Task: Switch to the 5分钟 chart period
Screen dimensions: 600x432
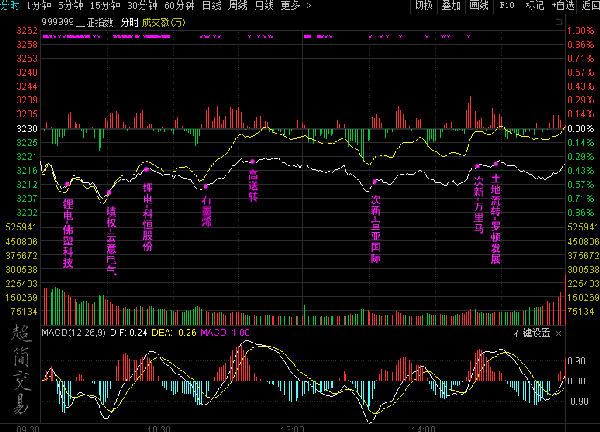Action: pyautogui.click(x=71, y=5)
